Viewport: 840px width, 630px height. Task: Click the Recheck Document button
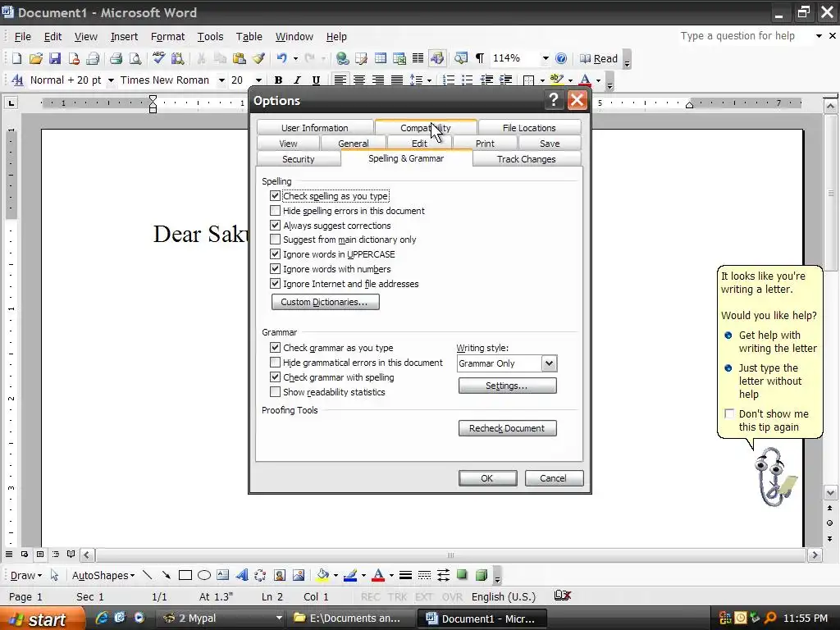507,428
